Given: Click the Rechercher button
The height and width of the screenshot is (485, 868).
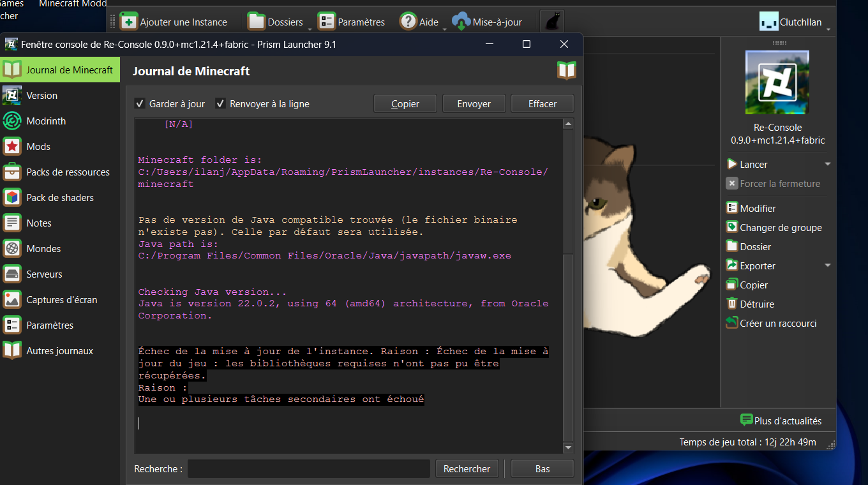Looking at the screenshot, I should [467, 468].
